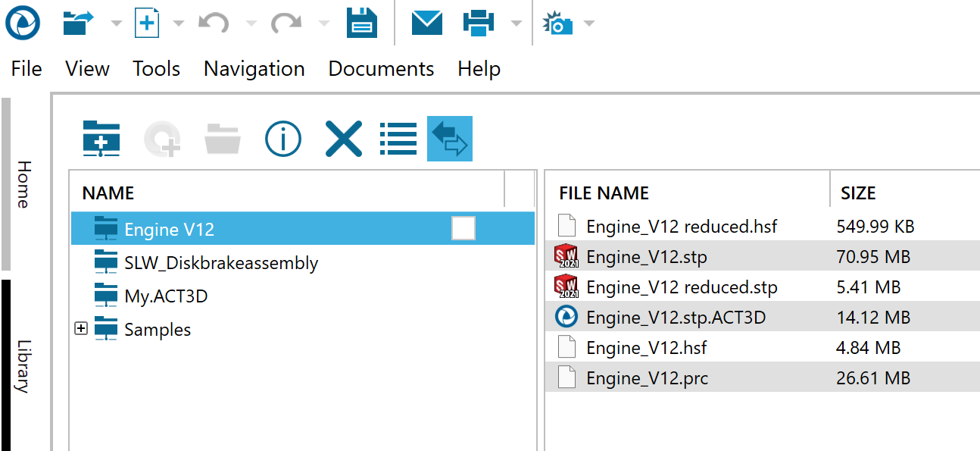Click the Save floppy disk icon
Screen dimensions: 980x451
click(x=362, y=23)
